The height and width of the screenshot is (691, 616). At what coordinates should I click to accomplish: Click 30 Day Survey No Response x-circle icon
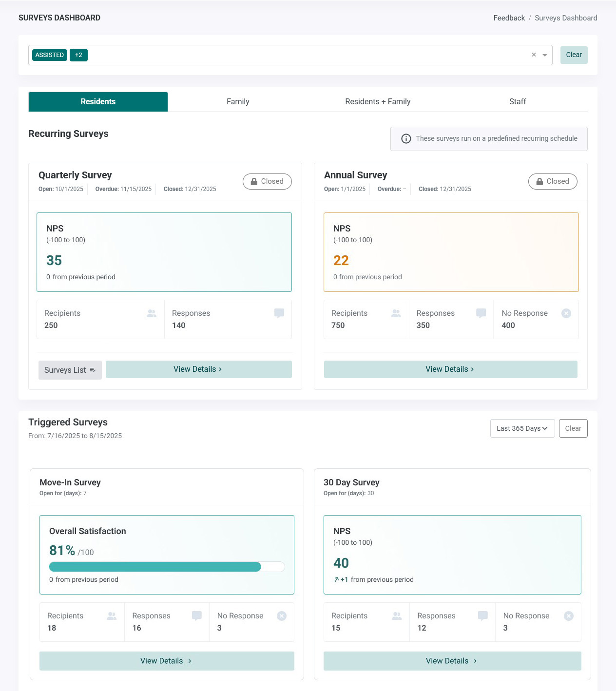pos(569,616)
